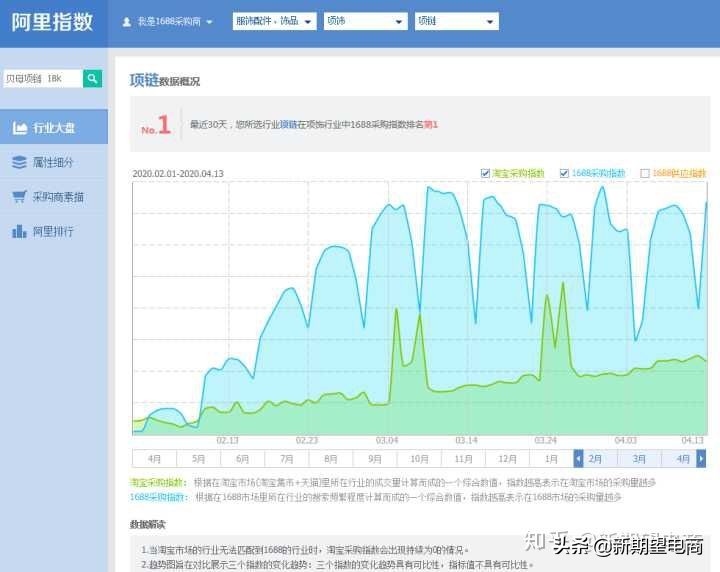Click the 03.04 axis label
Image resolution: width=720 pixels, height=572 pixels.
(387, 440)
